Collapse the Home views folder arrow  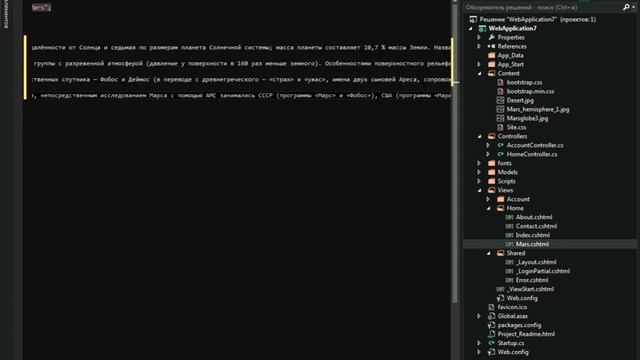point(489,208)
